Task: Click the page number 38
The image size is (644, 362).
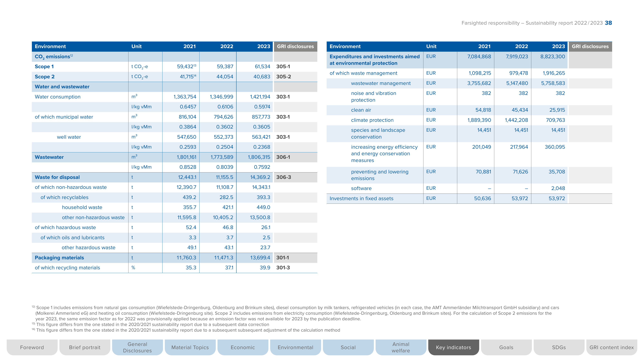Action: click(x=608, y=23)
